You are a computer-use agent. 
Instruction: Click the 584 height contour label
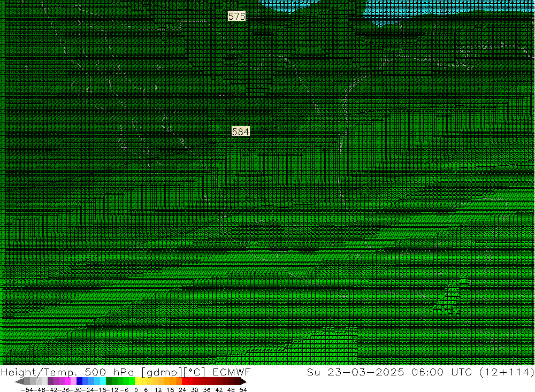tap(241, 132)
